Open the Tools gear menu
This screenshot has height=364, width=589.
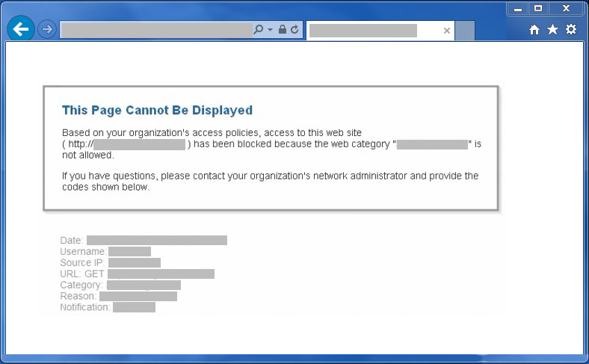(x=571, y=30)
